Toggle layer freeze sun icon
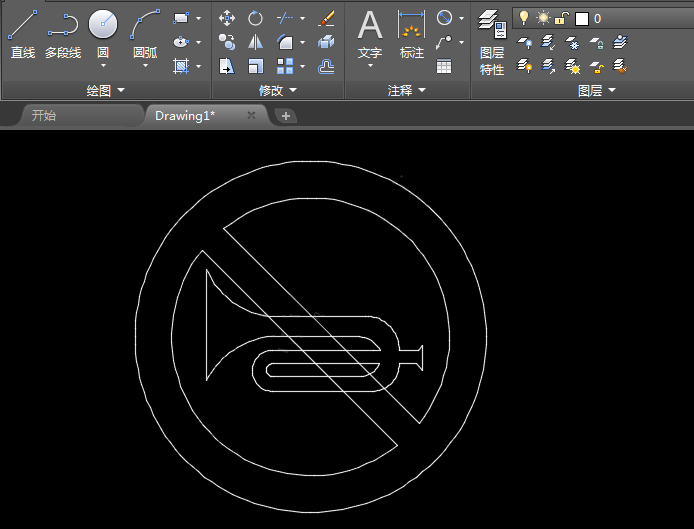This screenshot has width=694, height=529. click(542, 18)
